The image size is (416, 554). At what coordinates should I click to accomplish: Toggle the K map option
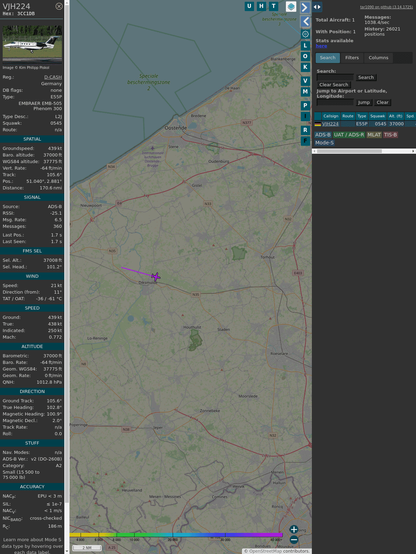pos(305,67)
